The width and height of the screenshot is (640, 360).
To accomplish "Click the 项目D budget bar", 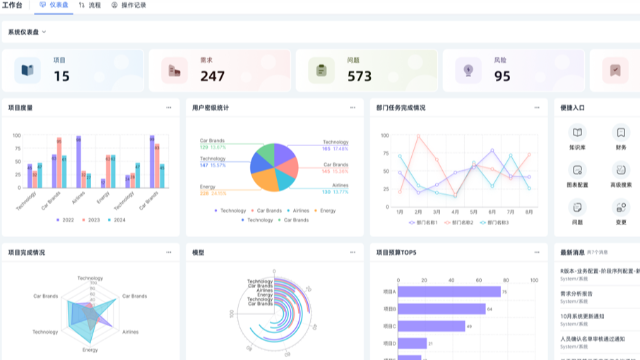I will (412, 343).
